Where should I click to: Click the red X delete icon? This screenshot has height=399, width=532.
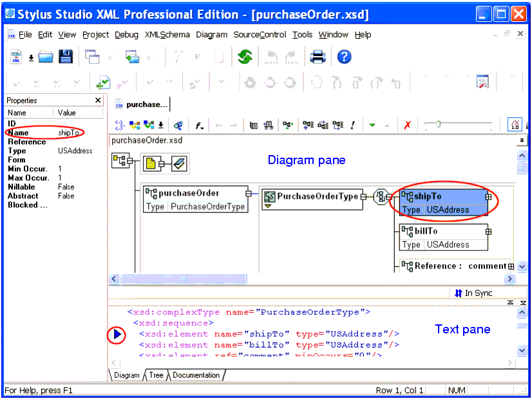point(407,125)
